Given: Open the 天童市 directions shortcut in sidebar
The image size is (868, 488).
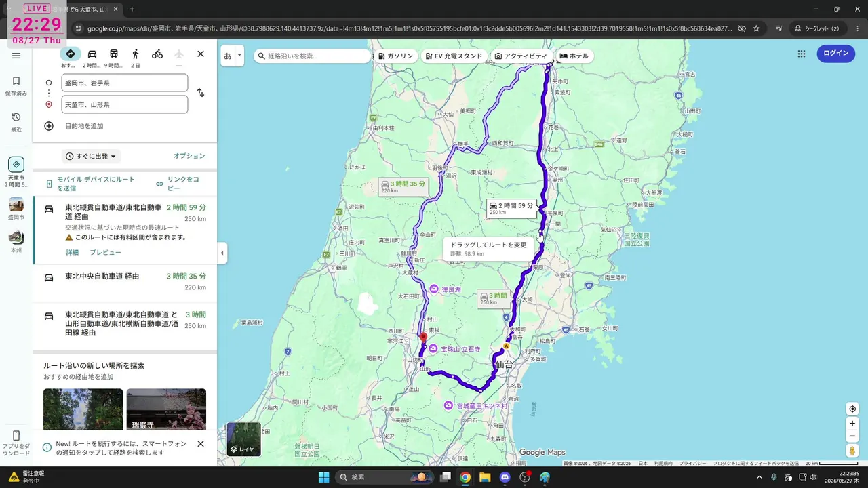Looking at the screenshot, I should click(x=16, y=172).
